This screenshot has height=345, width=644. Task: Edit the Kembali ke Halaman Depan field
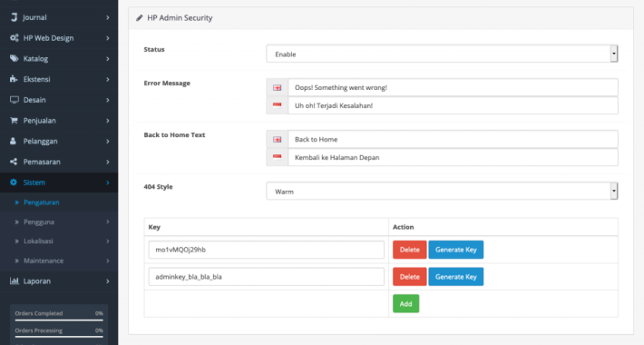[x=453, y=157]
